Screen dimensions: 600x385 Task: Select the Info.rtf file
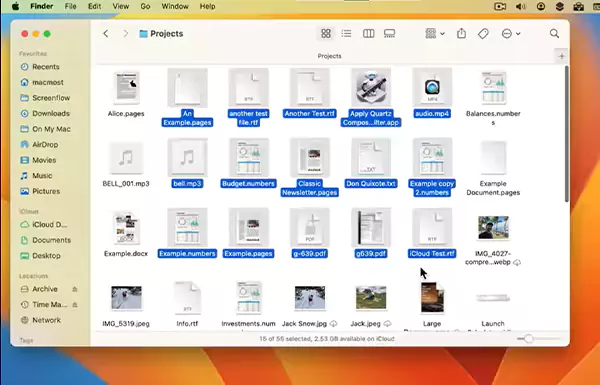point(187,305)
